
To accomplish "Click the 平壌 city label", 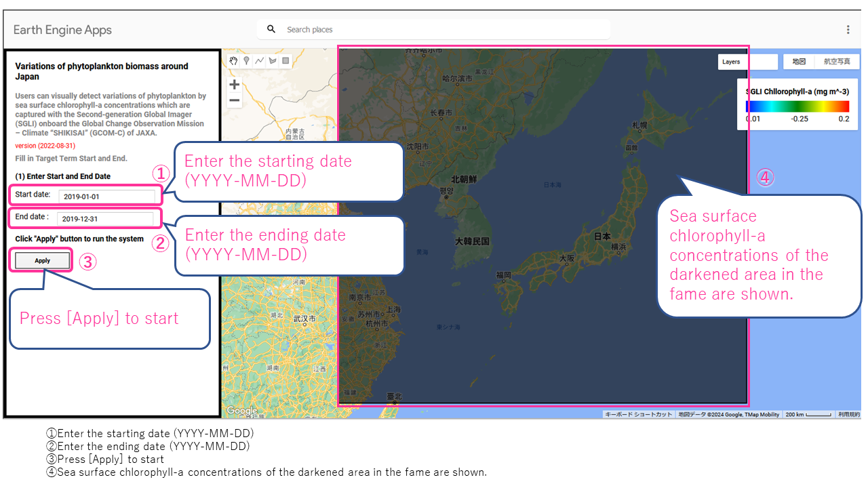I will click(x=446, y=191).
